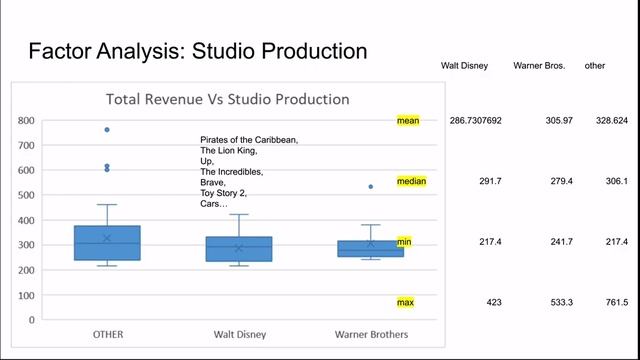Click 'Toy Story 2,' annotation line
Viewport: 640px width, 360px height.
(223, 193)
